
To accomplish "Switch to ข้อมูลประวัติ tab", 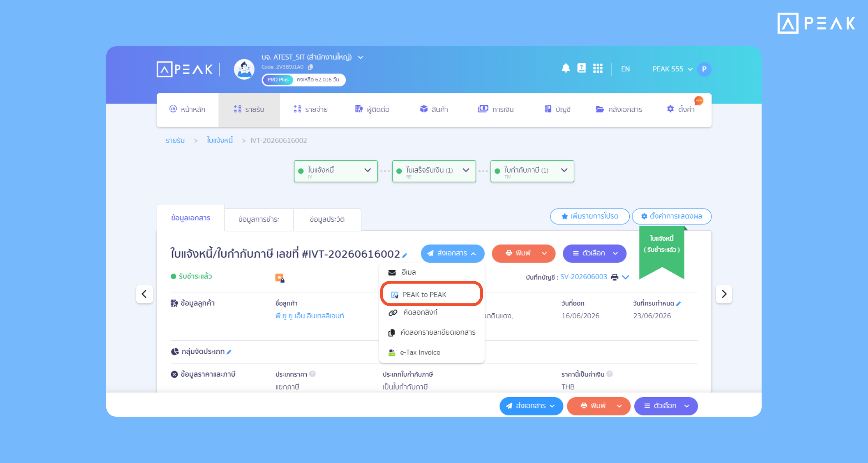I will tap(327, 220).
